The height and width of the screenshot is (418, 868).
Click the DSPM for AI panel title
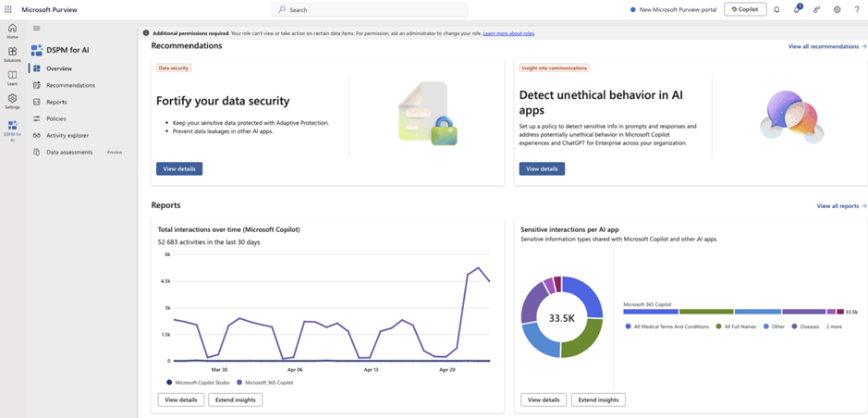pos(67,50)
